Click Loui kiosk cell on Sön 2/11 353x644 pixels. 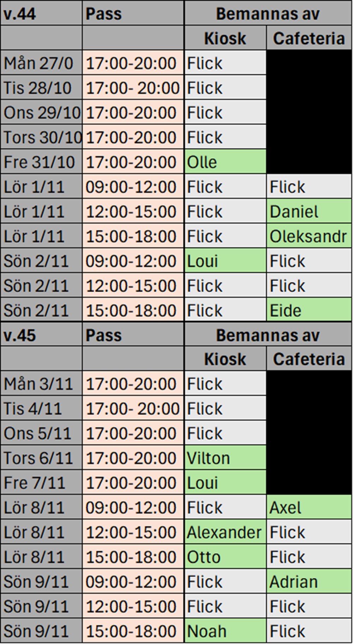pyautogui.click(x=225, y=261)
